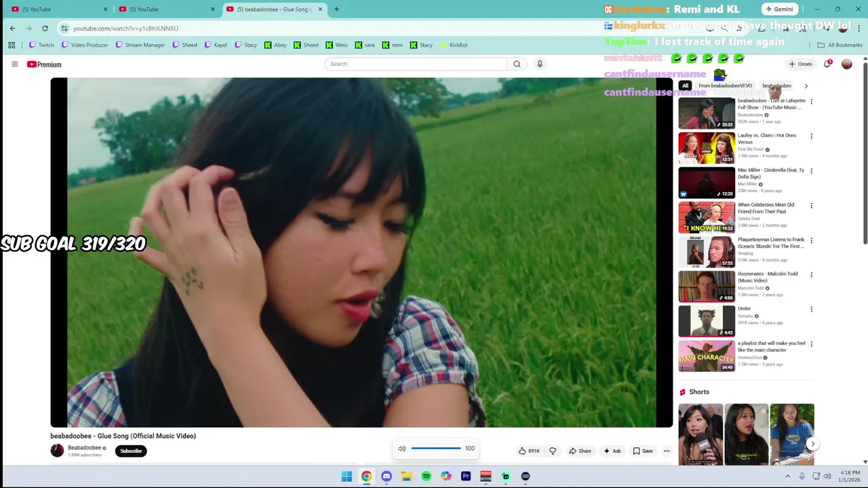Open the Create dropdown button

click(x=800, y=64)
